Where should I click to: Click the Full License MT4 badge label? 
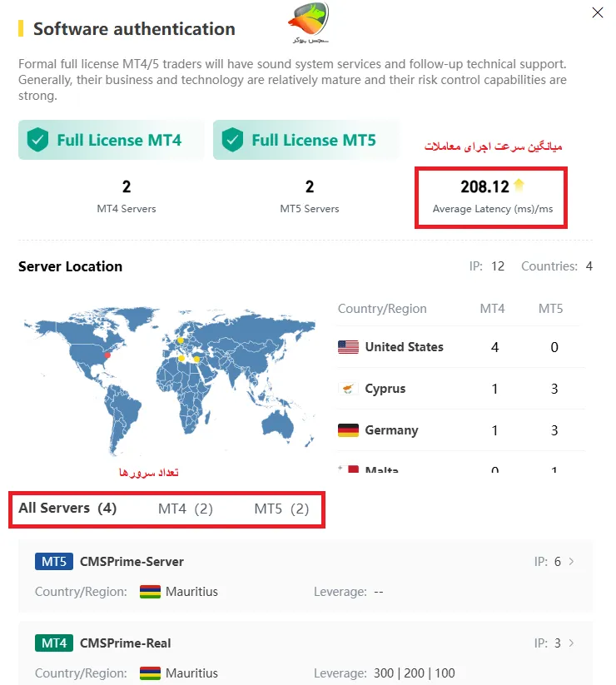click(x=119, y=140)
